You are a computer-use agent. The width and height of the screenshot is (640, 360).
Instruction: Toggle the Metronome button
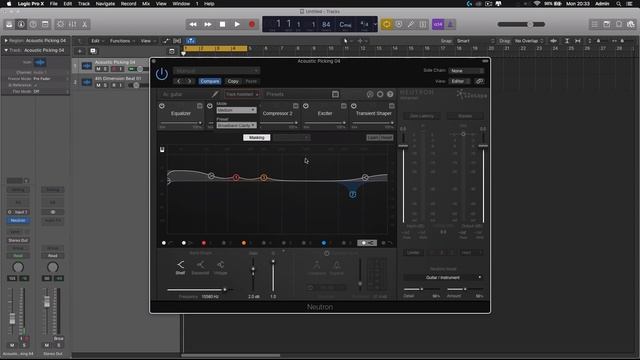(x=450, y=24)
